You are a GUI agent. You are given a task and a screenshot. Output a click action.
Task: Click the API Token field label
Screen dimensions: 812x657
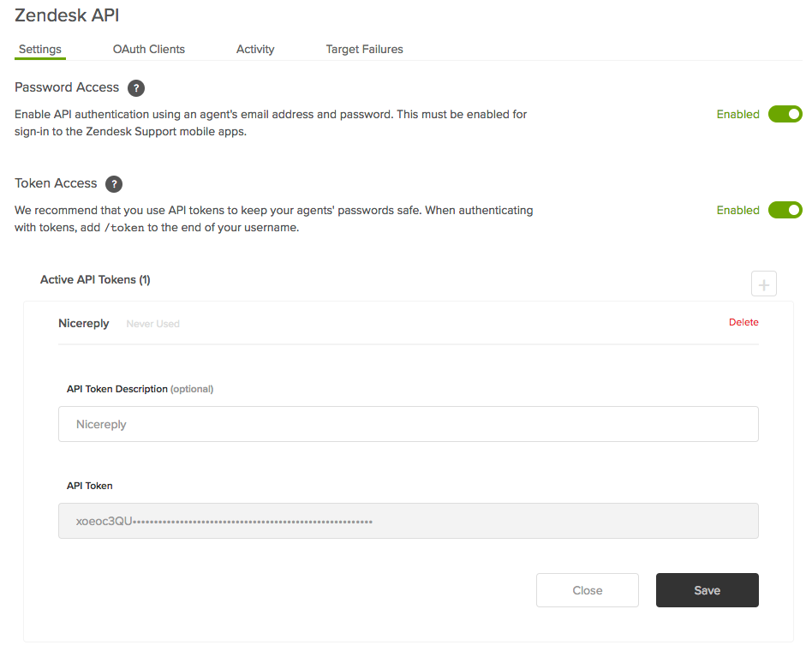click(90, 486)
